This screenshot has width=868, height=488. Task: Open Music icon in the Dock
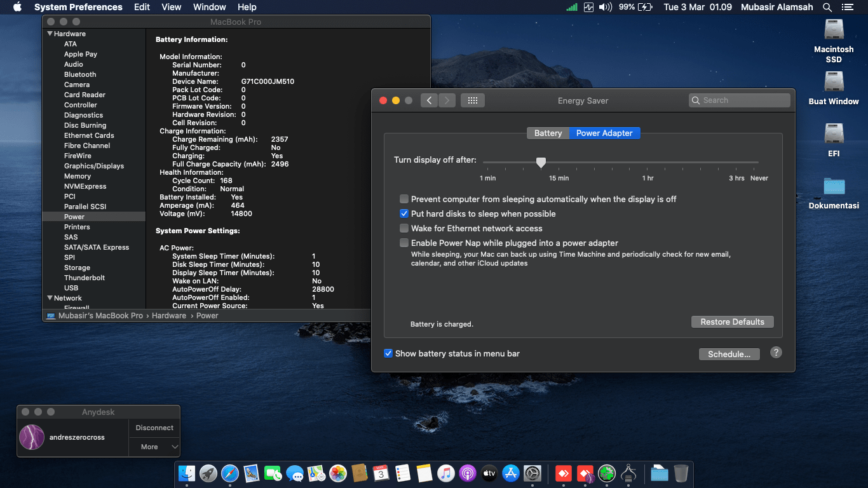coord(446,473)
